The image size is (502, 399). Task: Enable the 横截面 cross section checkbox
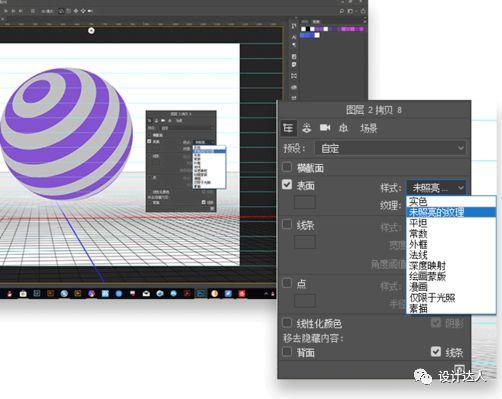click(x=287, y=167)
